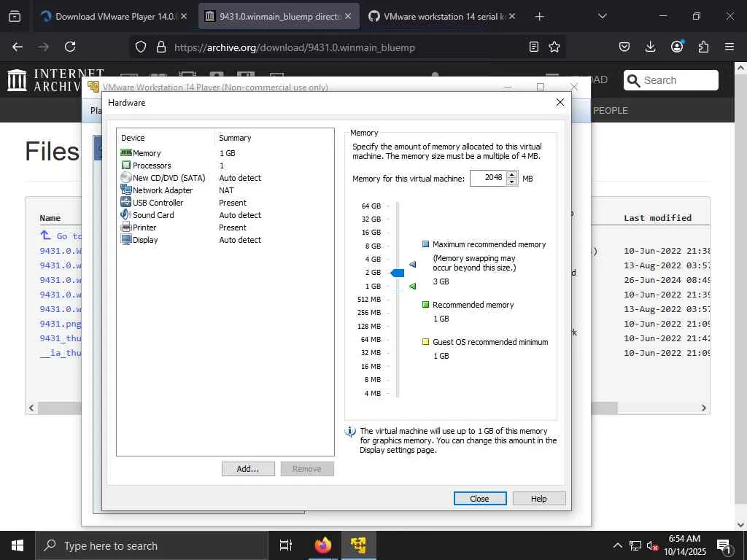Click the network tray icon
This screenshot has height=560, width=747.
click(x=635, y=545)
